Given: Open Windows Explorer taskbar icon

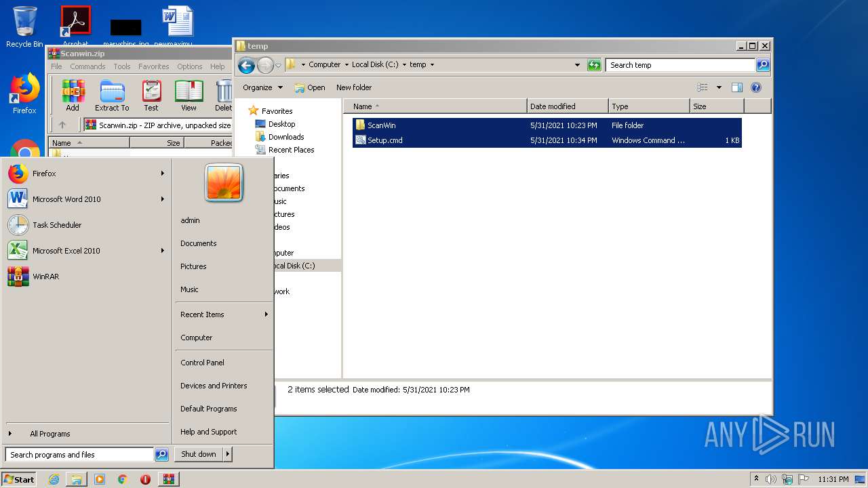Looking at the screenshot, I should coord(77,479).
